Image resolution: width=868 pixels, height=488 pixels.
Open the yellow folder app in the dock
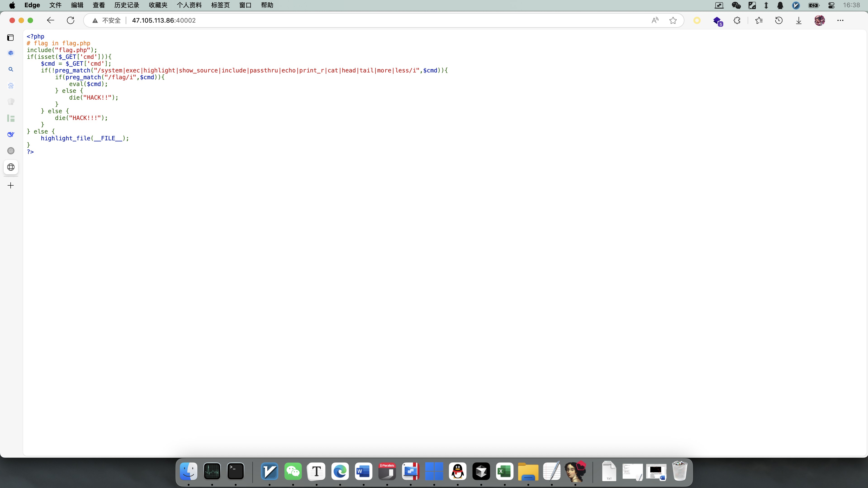pyautogui.click(x=528, y=471)
